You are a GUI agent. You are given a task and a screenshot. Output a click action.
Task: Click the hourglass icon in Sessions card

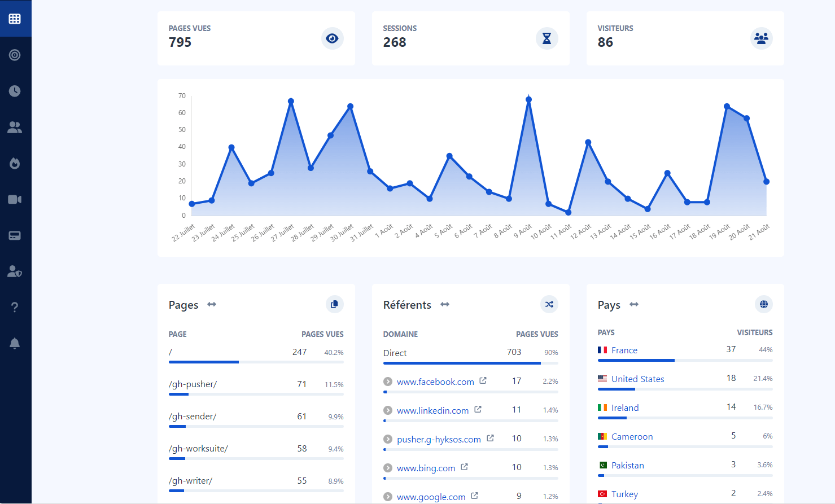(x=547, y=38)
